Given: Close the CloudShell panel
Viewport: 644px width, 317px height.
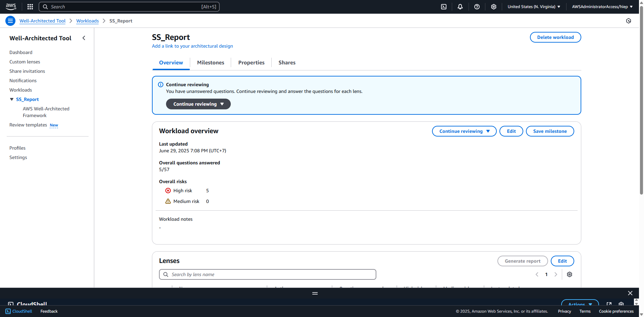Looking at the screenshot, I should 630,293.
